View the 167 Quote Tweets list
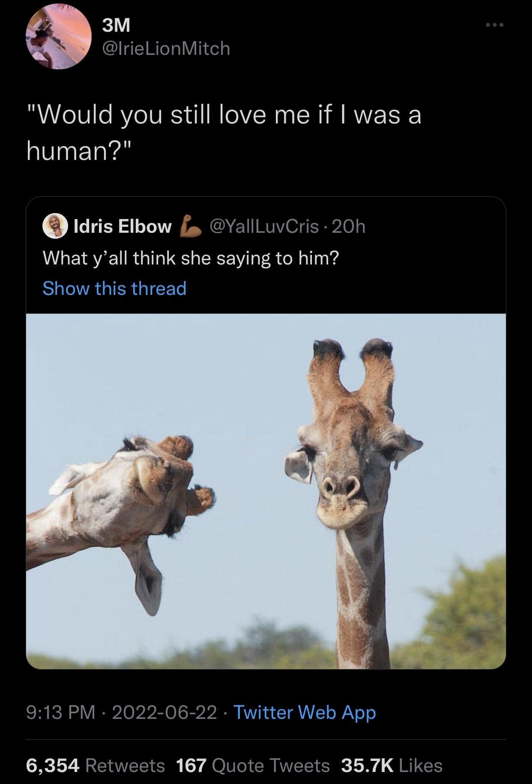This screenshot has width=532, height=784. (x=253, y=765)
